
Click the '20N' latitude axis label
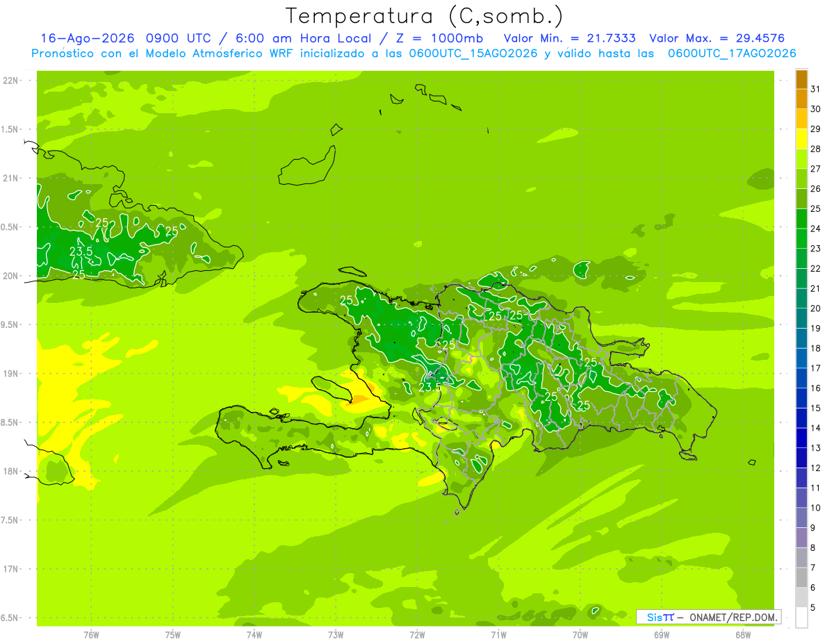pos(10,276)
